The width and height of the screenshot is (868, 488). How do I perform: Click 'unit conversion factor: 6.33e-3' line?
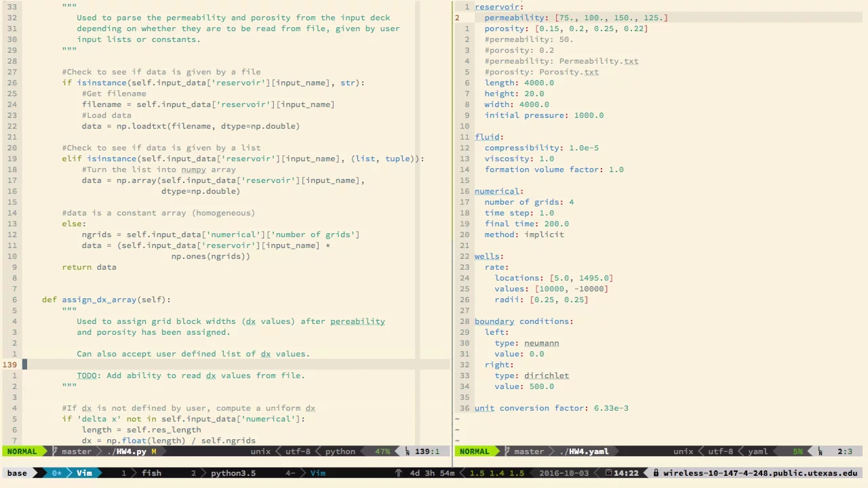point(551,408)
